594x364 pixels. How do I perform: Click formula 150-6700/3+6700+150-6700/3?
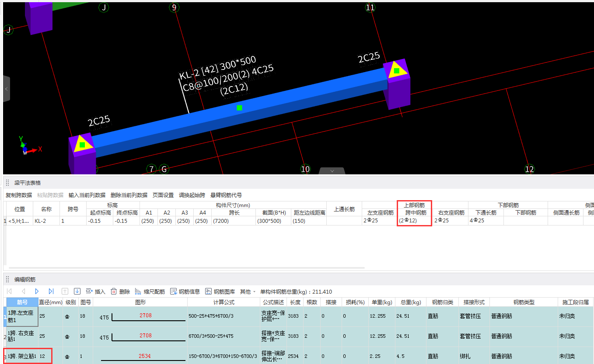[223, 356]
